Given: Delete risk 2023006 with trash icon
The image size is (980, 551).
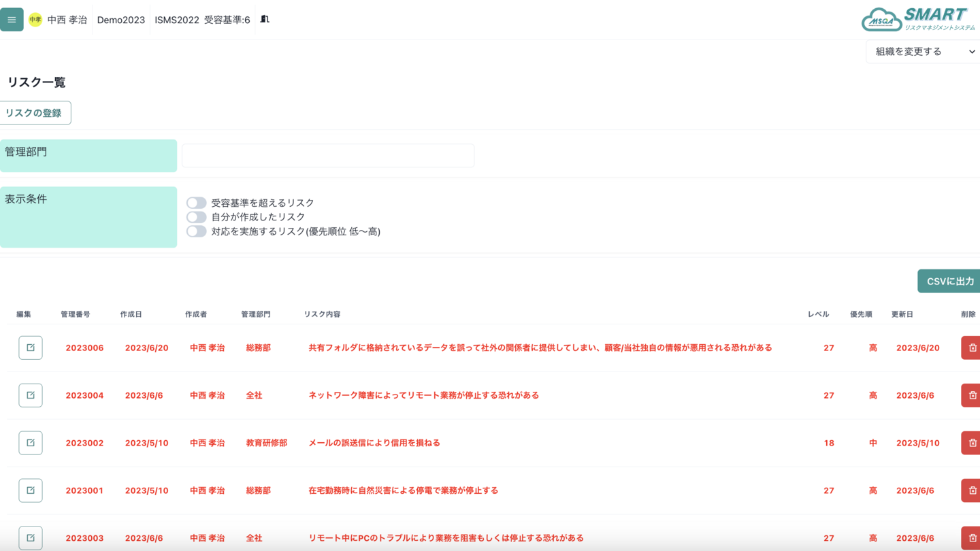Looking at the screenshot, I should pyautogui.click(x=971, y=348).
